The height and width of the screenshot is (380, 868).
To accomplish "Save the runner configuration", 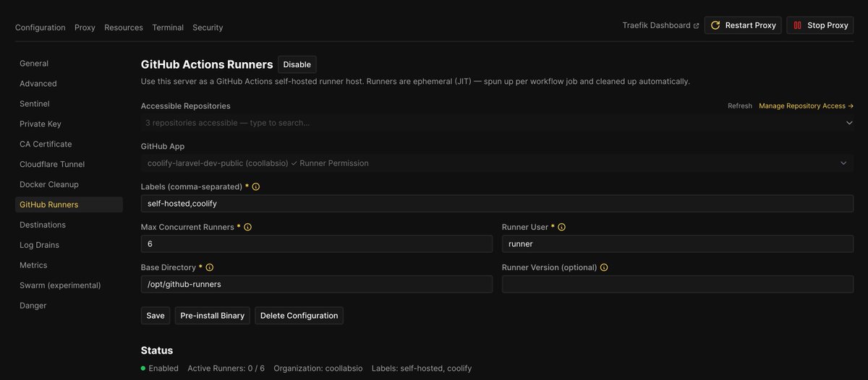I will click(156, 316).
